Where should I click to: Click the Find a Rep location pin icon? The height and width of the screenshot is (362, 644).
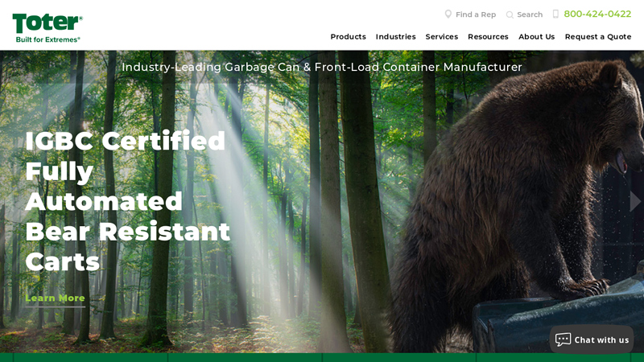(448, 14)
